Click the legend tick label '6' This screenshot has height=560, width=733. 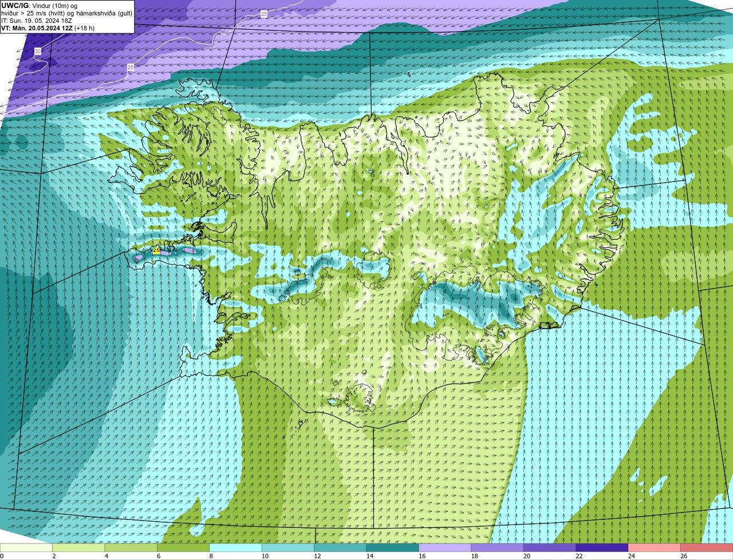tap(158, 556)
